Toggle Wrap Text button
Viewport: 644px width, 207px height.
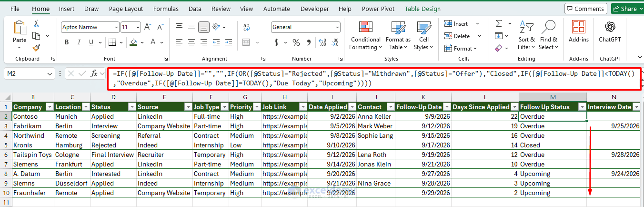(247, 27)
